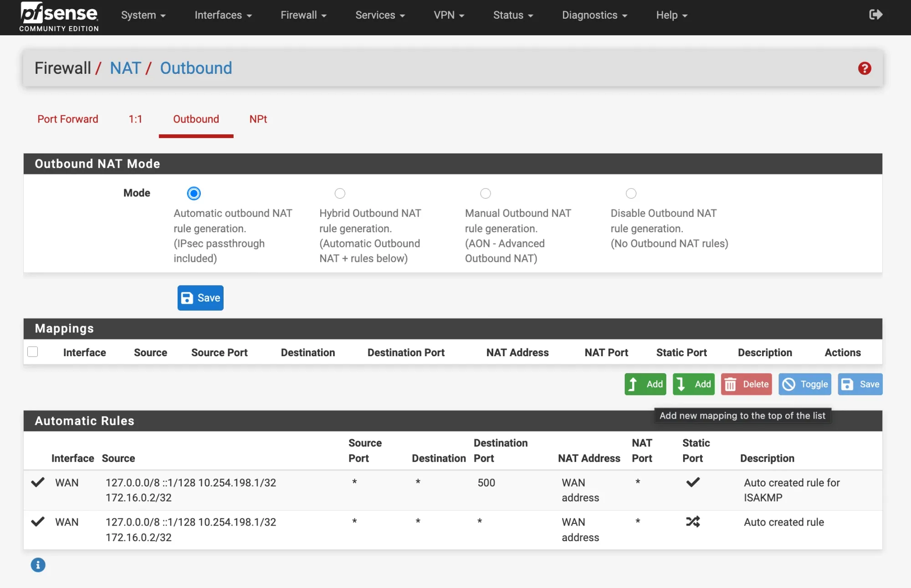Click source networks of the ISAKMP rule row
The height and width of the screenshot is (588, 911).
coord(191,490)
